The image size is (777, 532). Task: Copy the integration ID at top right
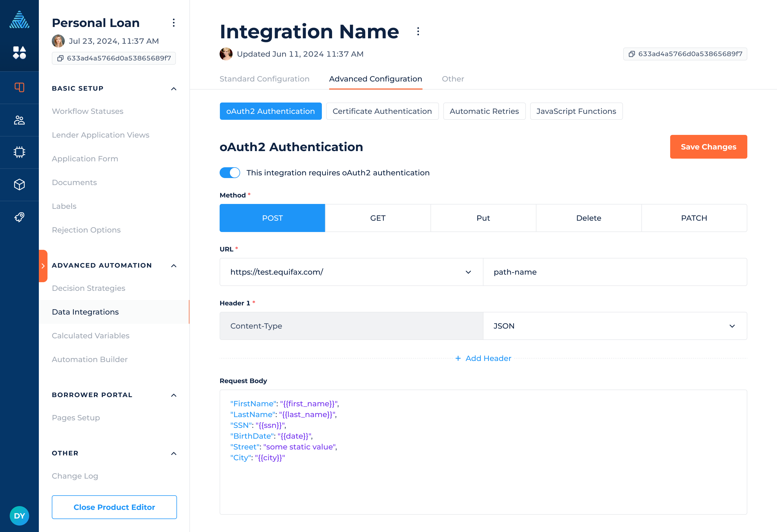coord(685,54)
